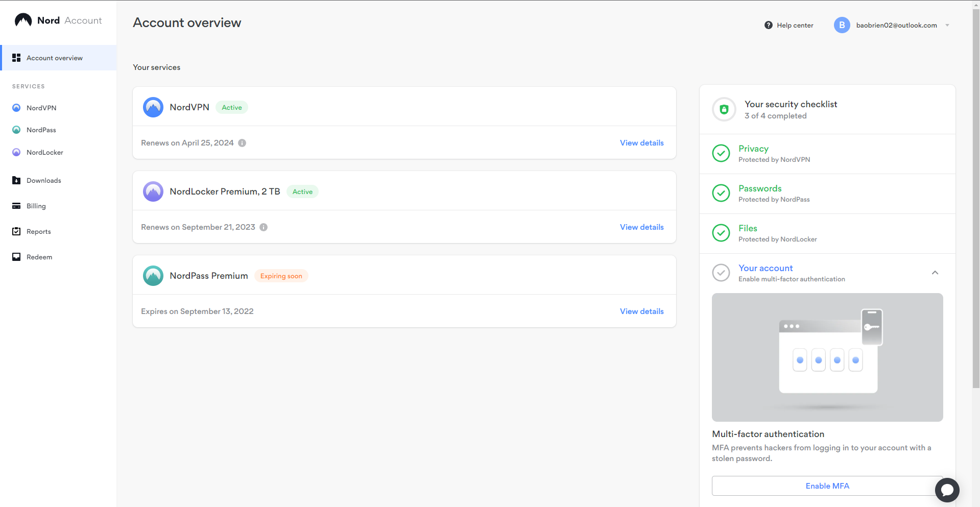Click the Reports clipboard icon
The image size is (980, 507).
[16, 231]
